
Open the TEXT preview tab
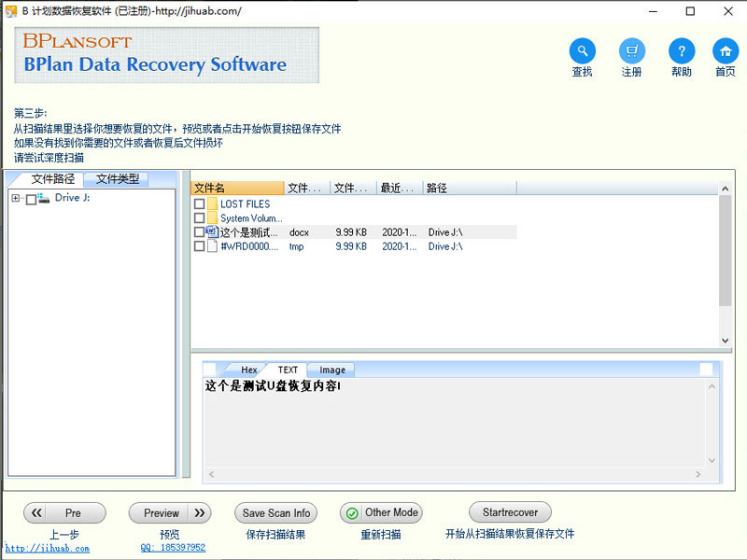[288, 370]
